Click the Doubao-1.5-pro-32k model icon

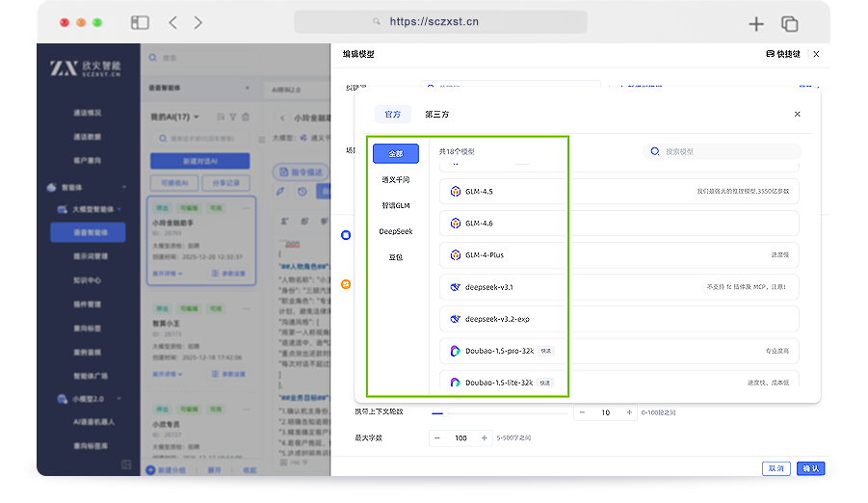[456, 351]
